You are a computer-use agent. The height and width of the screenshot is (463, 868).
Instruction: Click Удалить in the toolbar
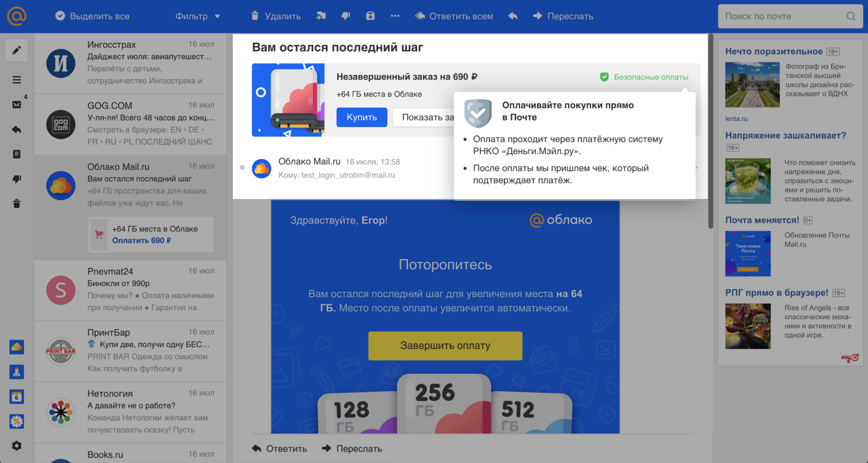(x=276, y=16)
